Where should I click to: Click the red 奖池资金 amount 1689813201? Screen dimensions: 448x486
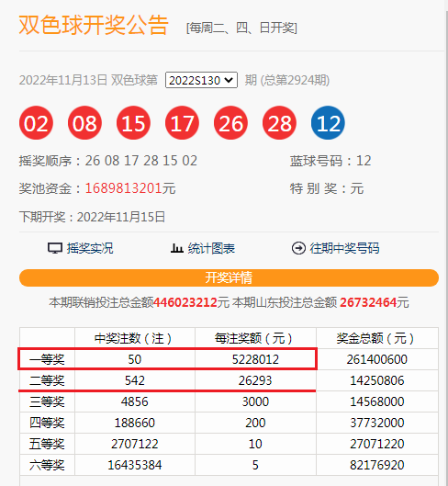124,188
